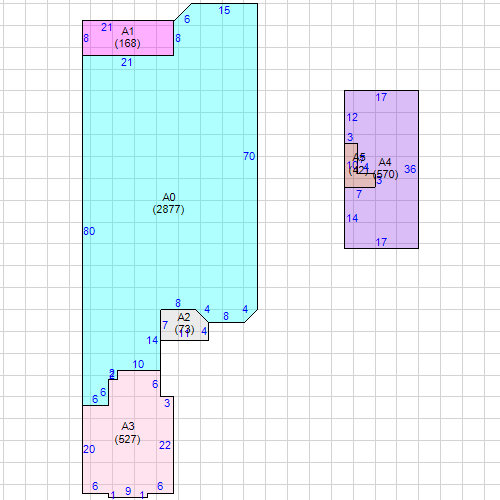
Task: Pick the A4 (570) area label
Action: (x=385, y=168)
